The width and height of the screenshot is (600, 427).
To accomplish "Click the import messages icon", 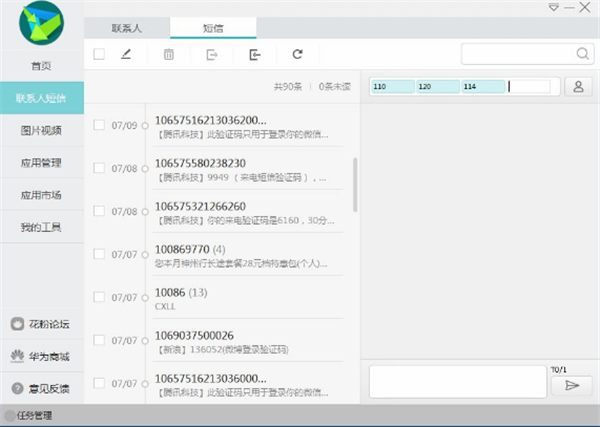I will pos(255,55).
